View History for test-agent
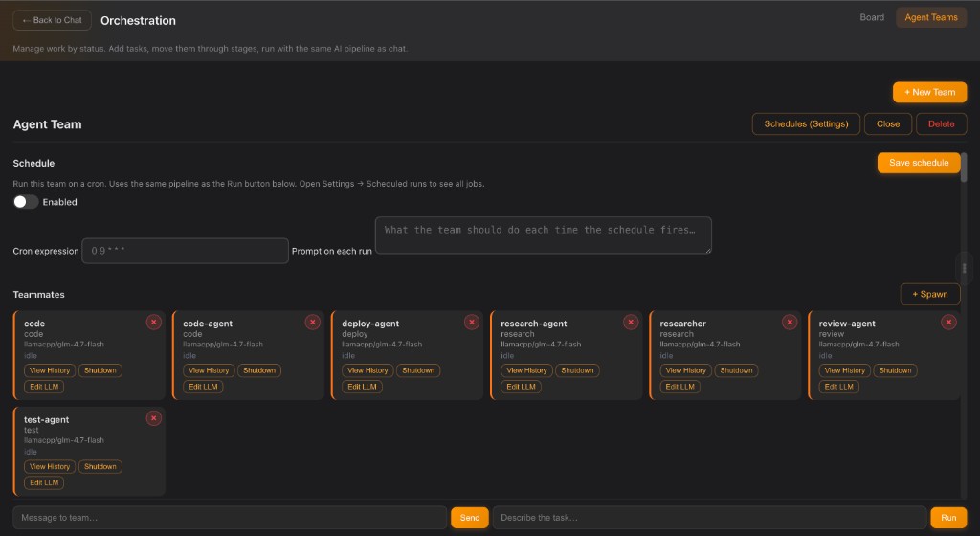The height and width of the screenshot is (536, 980). 50,467
